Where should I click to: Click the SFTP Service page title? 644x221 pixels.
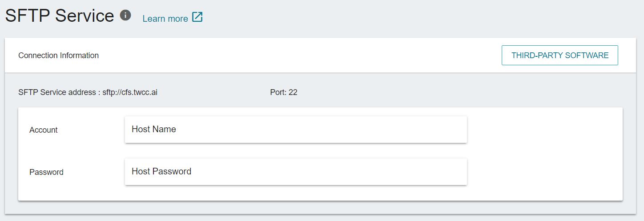point(60,16)
